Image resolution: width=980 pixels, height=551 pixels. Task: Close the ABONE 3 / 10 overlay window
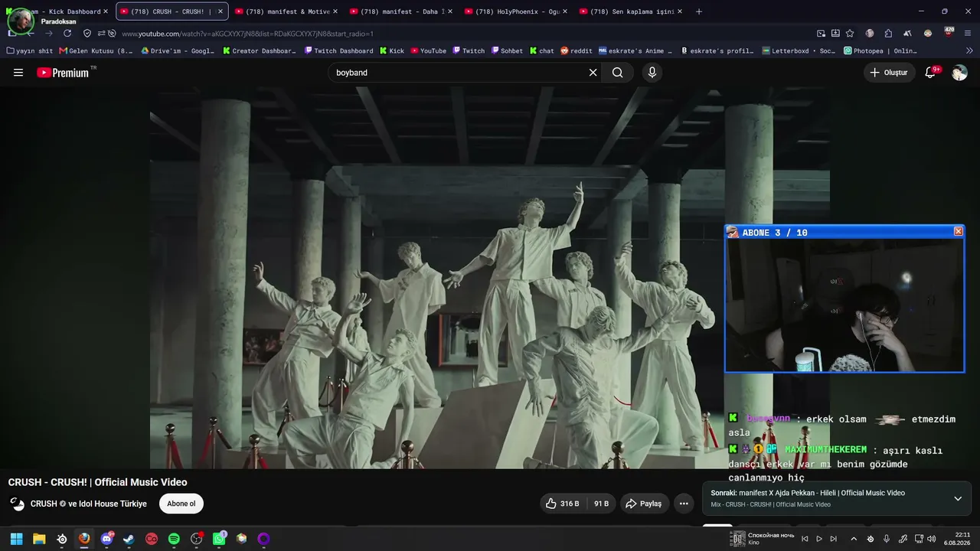(x=958, y=232)
